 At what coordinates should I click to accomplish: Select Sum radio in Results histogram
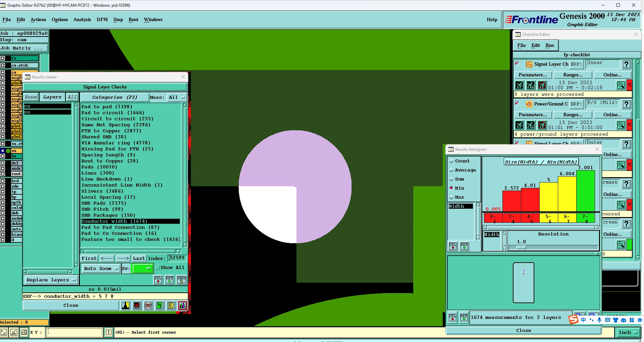click(451, 179)
